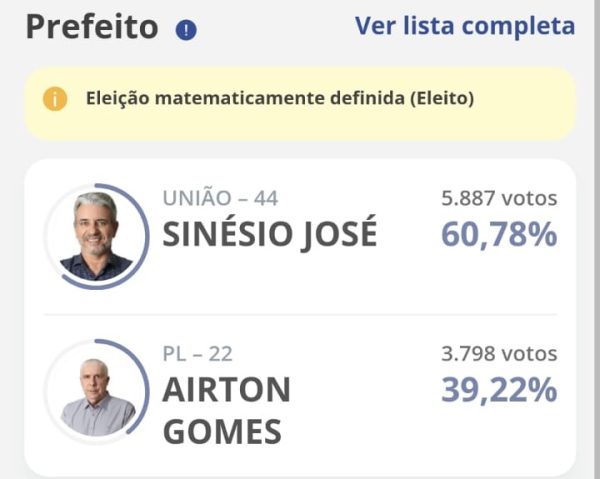600x479 pixels.
Task: Click the 3.798 votos count
Action: click(499, 353)
